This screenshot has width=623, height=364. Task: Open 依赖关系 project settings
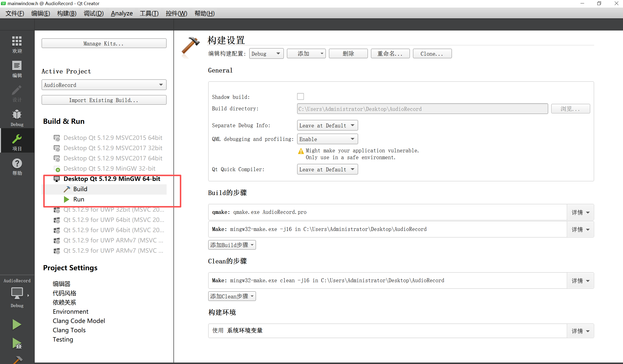click(x=64, y=302)
